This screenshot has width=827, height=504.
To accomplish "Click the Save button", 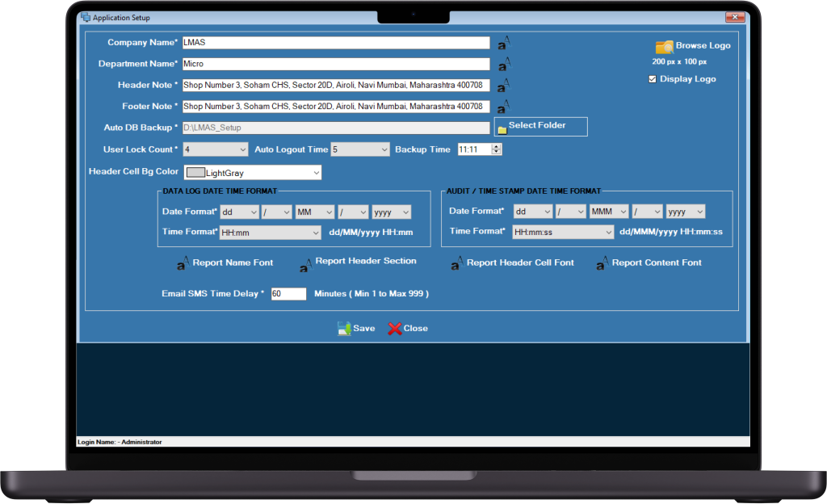I will pyautogui.click(x=356, y=329).
